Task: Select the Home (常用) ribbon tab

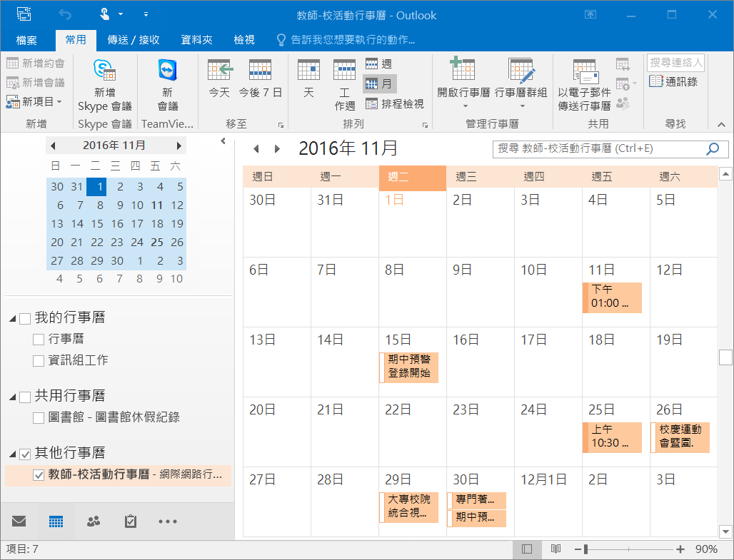Action: tap(76, 40)
